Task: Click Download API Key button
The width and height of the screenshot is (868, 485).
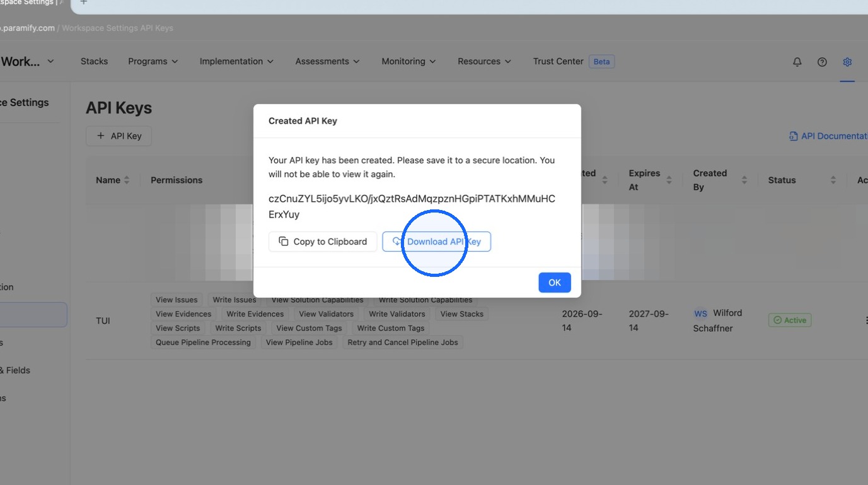Action: click(436, 242)
